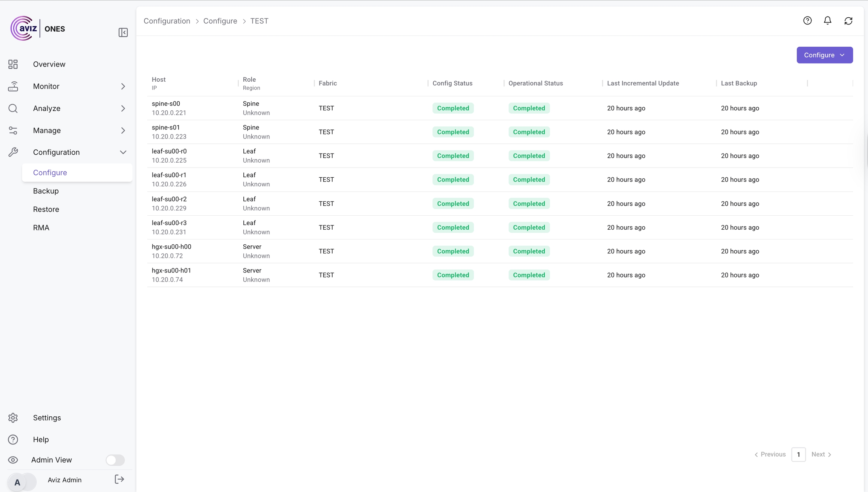Open the Overview dashboard icon

click(13, 64)
